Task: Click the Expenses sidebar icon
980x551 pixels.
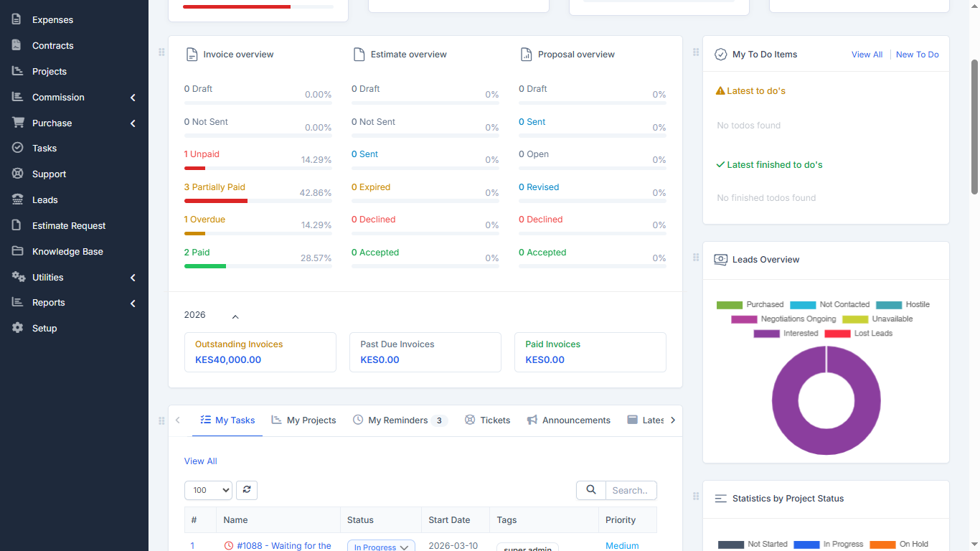Action: pyautogui.click(x=17, y=19)
